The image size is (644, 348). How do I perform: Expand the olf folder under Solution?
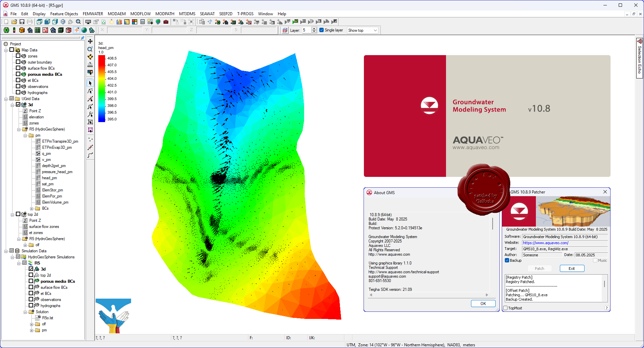(32, 324)
